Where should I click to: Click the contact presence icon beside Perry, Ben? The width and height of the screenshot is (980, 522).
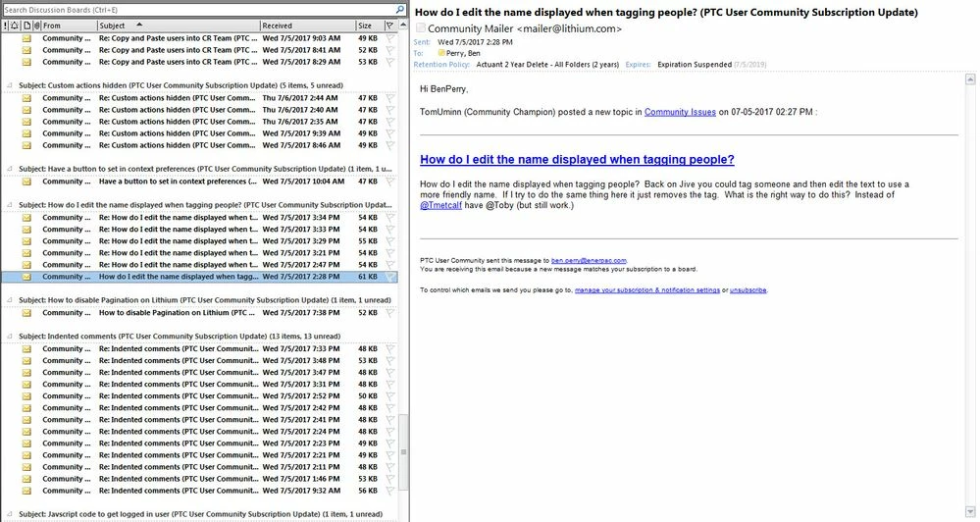click(x=441, y=53)
